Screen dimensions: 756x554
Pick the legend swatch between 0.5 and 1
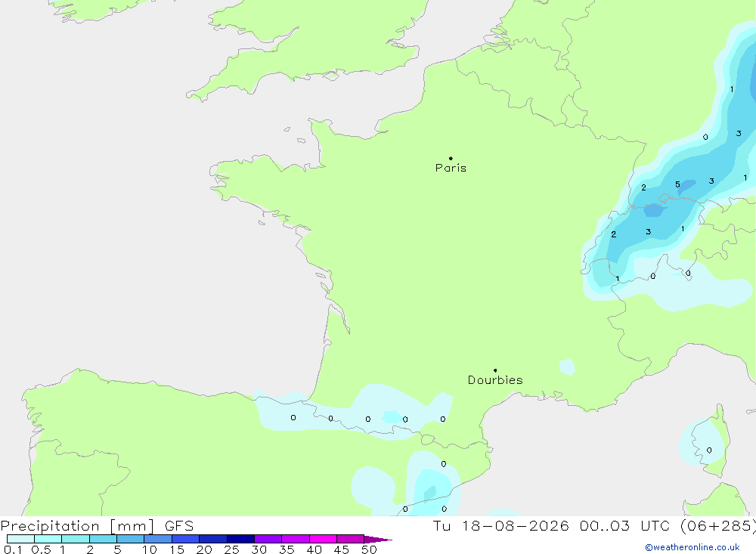click(x=48, y=539)
